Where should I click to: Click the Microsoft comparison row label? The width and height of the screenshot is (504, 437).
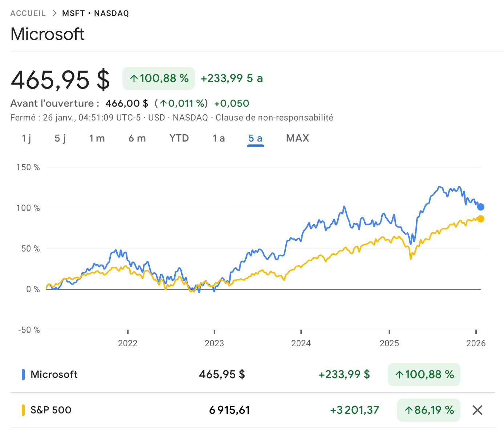pos(54,375)
